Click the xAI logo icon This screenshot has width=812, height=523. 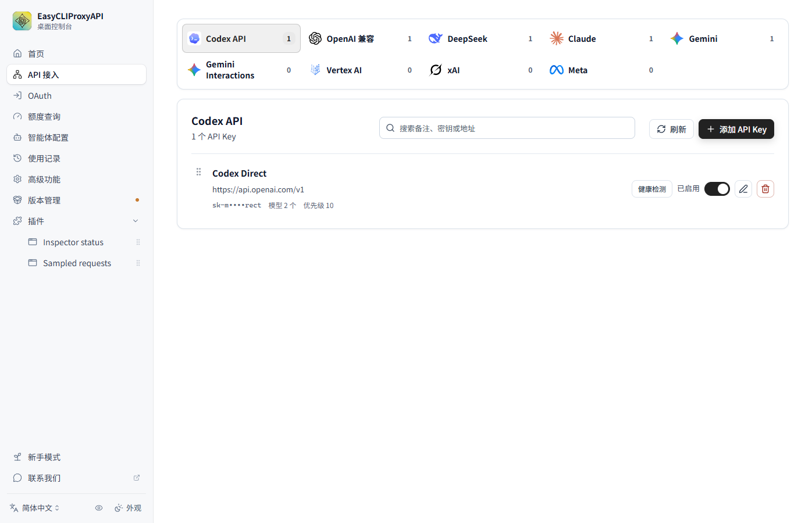(436, 70)
